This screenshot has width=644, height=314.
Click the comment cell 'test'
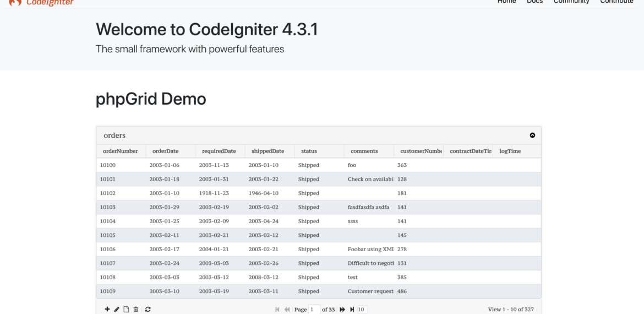(x=353, y=277)
